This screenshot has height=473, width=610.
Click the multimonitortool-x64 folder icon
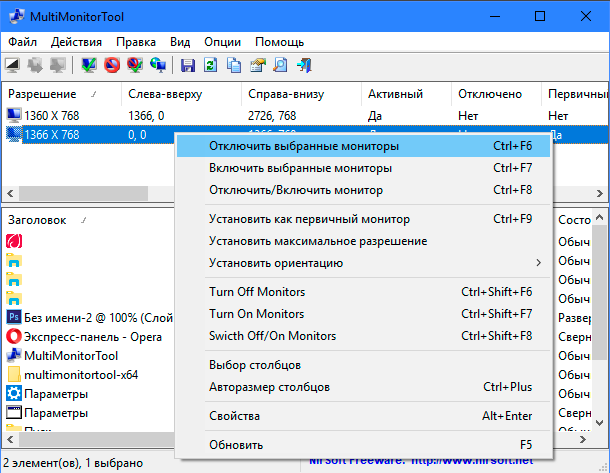coord(14,374)
